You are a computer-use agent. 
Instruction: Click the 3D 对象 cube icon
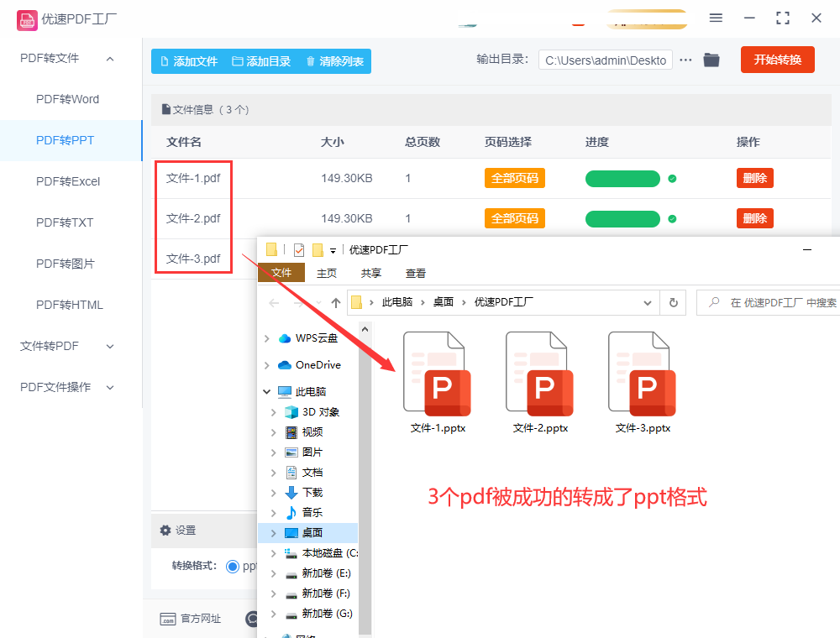coord(291,412)
